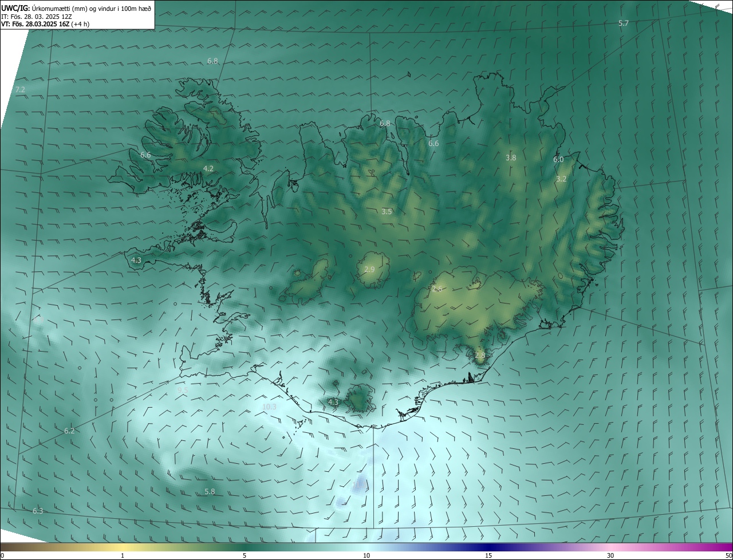Click the 6.2 value label on the map

69,431
